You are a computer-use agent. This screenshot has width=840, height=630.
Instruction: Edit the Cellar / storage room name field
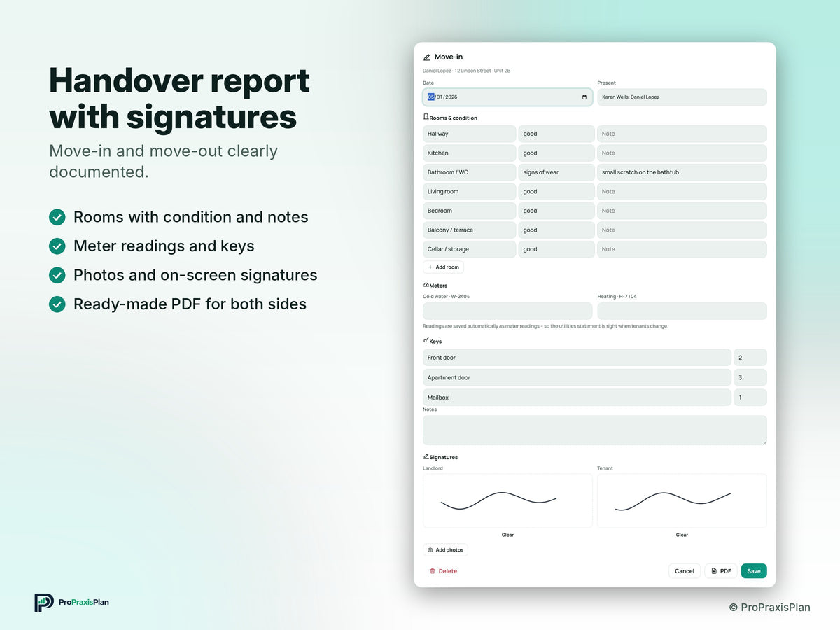[469, 249]
